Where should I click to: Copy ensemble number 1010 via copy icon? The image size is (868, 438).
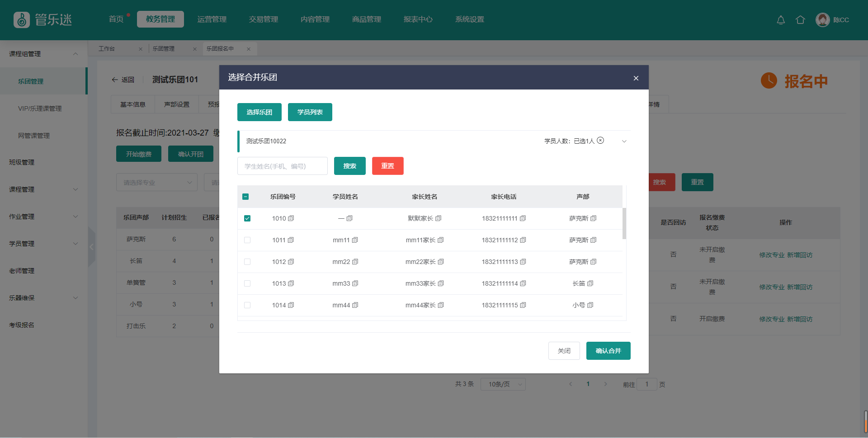pyautogui.click(x=291, y=218)
